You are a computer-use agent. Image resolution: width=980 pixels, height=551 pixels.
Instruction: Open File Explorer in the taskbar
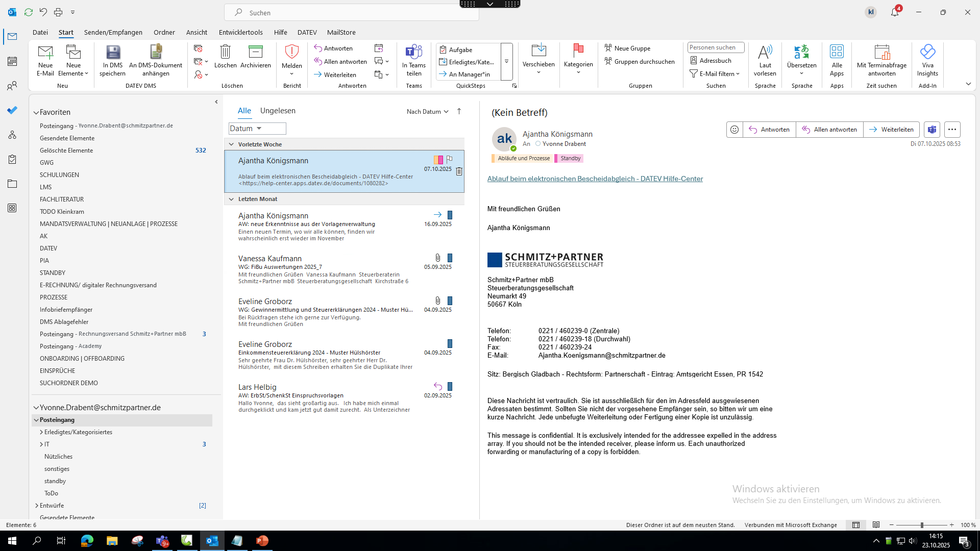(x=112, y=541)
